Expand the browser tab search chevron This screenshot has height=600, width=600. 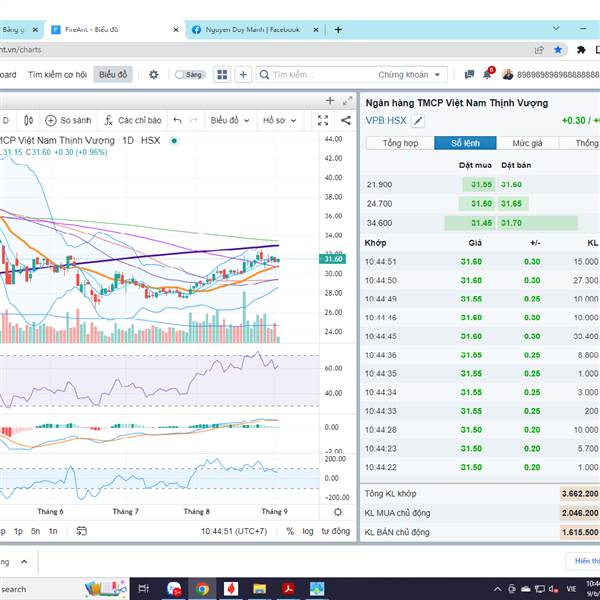pos(556,29)
